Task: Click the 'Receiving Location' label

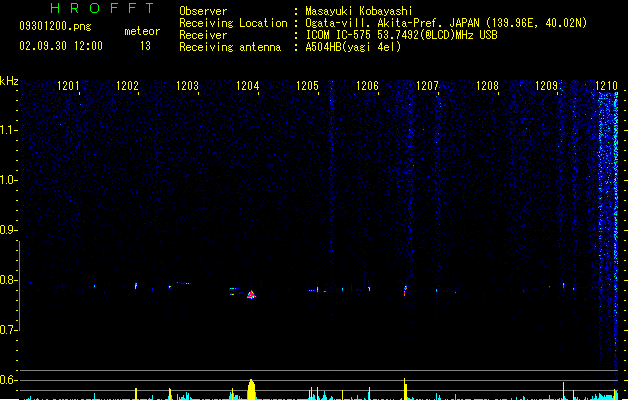Action: coord(233,23)
